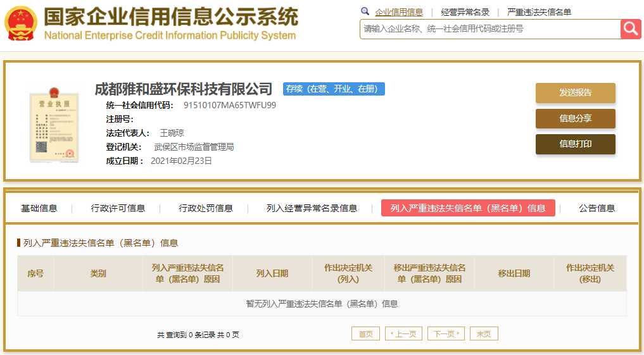Click the 类别 column header
The width and height of the screenshot is (644, 355).
(98, 273)
